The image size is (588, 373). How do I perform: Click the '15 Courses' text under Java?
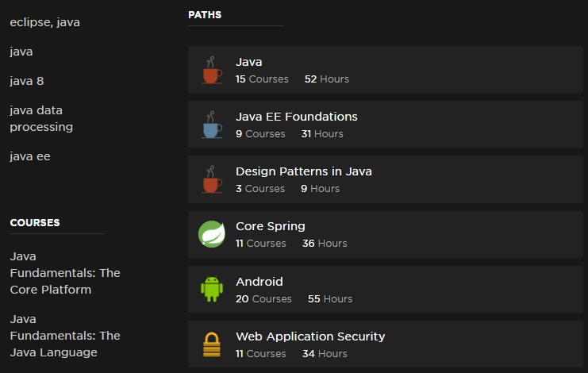(262, 79)
